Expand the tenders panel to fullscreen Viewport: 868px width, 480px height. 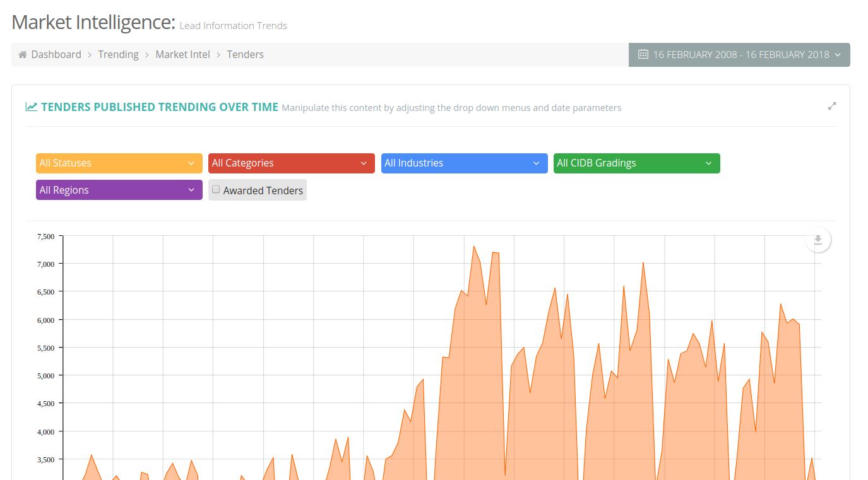[832, 107]
